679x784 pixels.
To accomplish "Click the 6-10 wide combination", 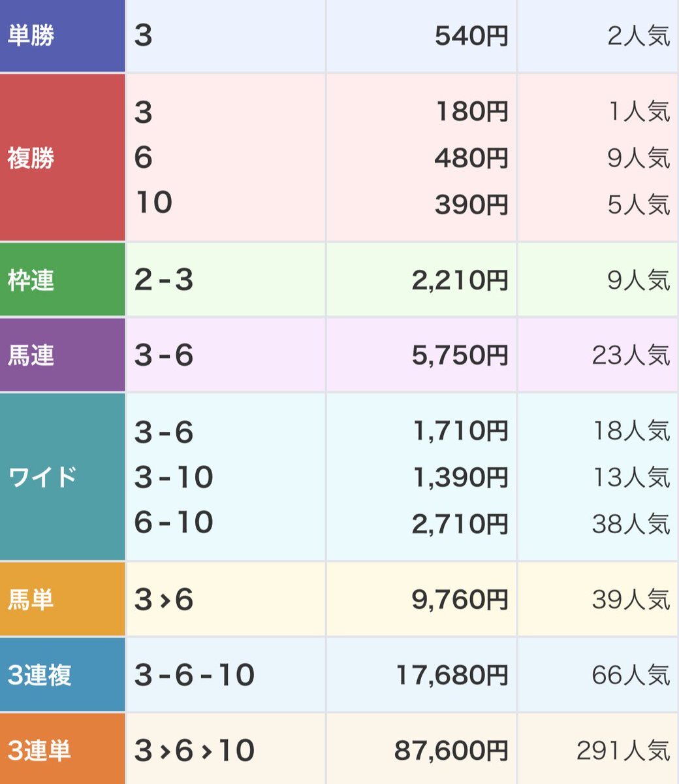I will (174, 523).
